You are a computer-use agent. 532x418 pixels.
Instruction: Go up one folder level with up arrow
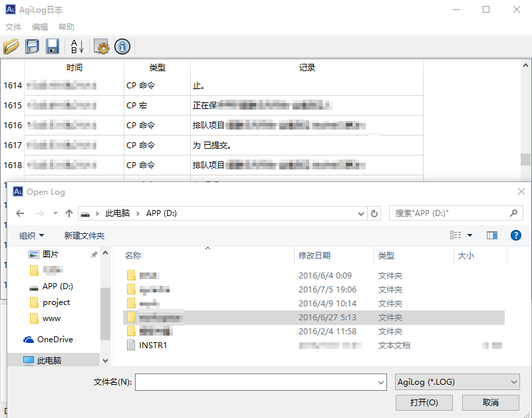tap(69, 213)
